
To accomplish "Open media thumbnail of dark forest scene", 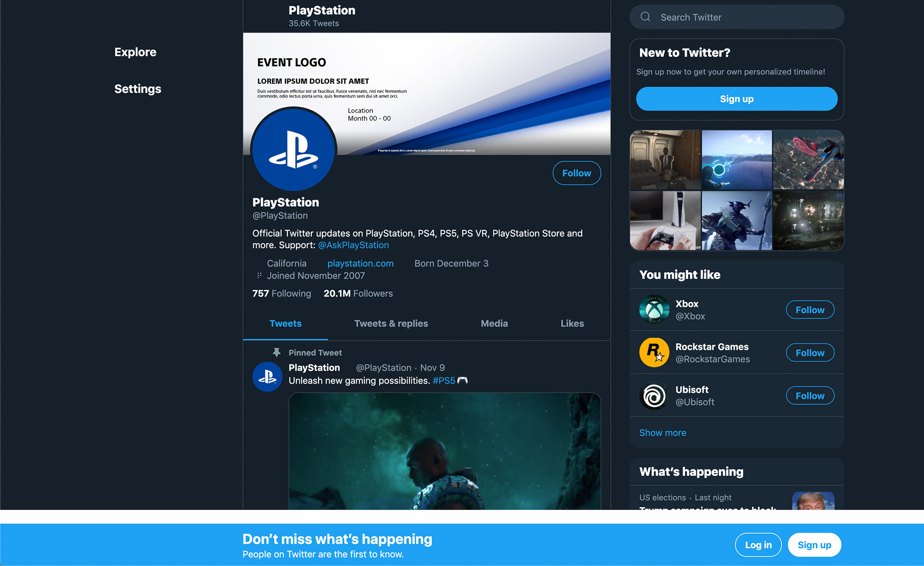I will pos(808,221).
